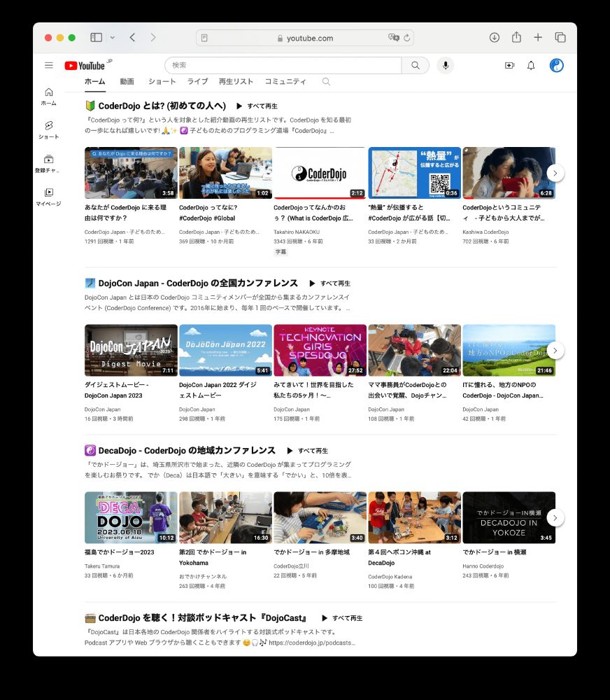The image size is (610, 700).
Task: Switch to ライブ tab
Action: coord(197,81)
